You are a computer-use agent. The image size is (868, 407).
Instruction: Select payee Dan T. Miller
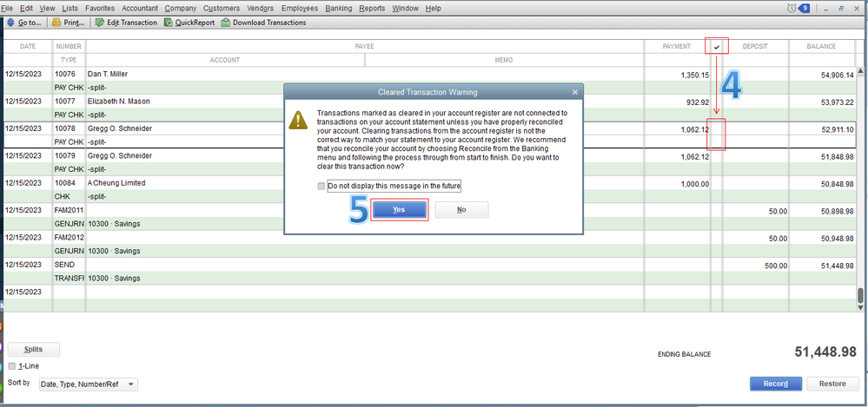(108, 74)
